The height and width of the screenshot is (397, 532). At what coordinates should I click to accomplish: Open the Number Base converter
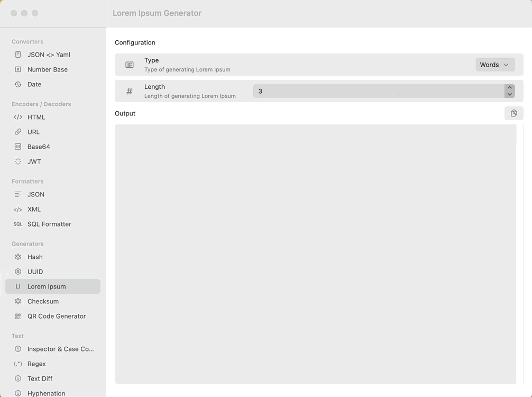(53, 69)
